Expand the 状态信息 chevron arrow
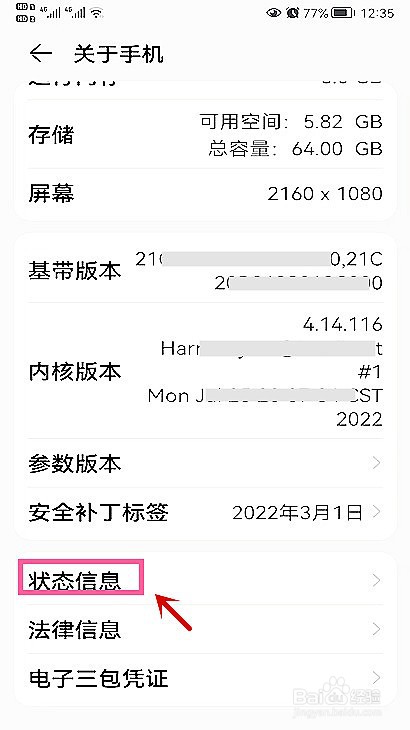This screenshot has width=410, height=730. point(376,580)
